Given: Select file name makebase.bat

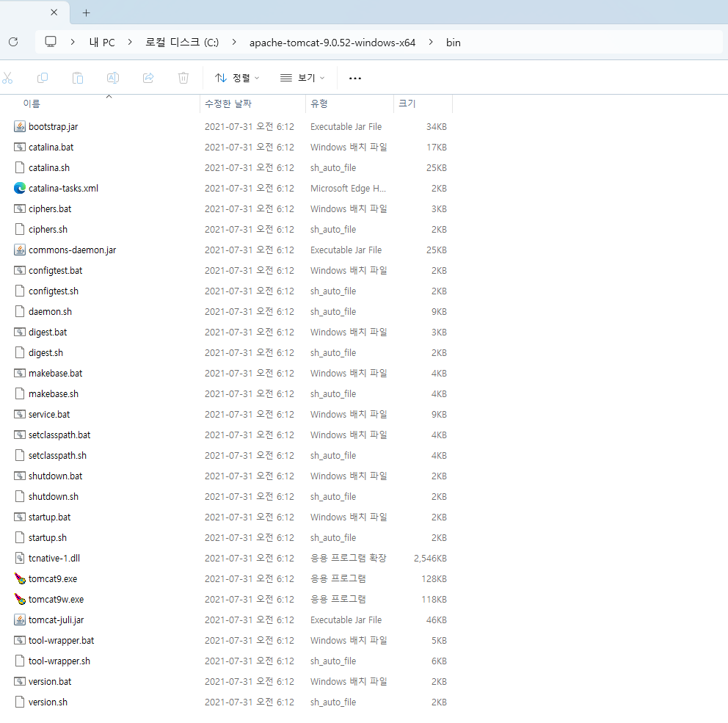Looking at the screenshot, I should tap(55, 374).
